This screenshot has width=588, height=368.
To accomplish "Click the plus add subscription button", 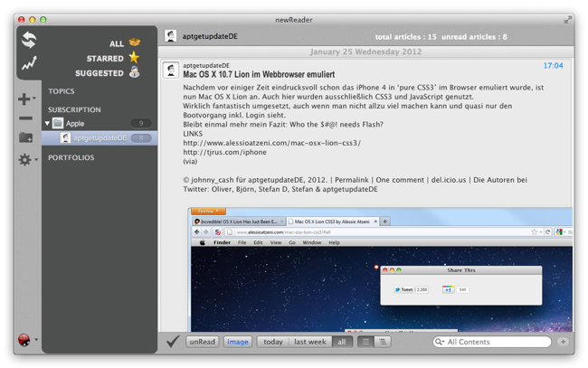I will pos(24,99).
